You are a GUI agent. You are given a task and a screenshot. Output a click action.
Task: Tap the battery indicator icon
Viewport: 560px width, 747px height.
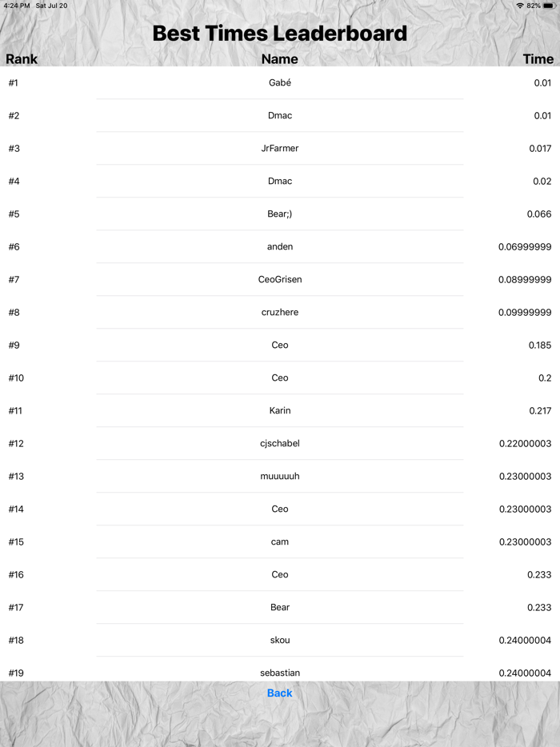click(x=550, y=6)
